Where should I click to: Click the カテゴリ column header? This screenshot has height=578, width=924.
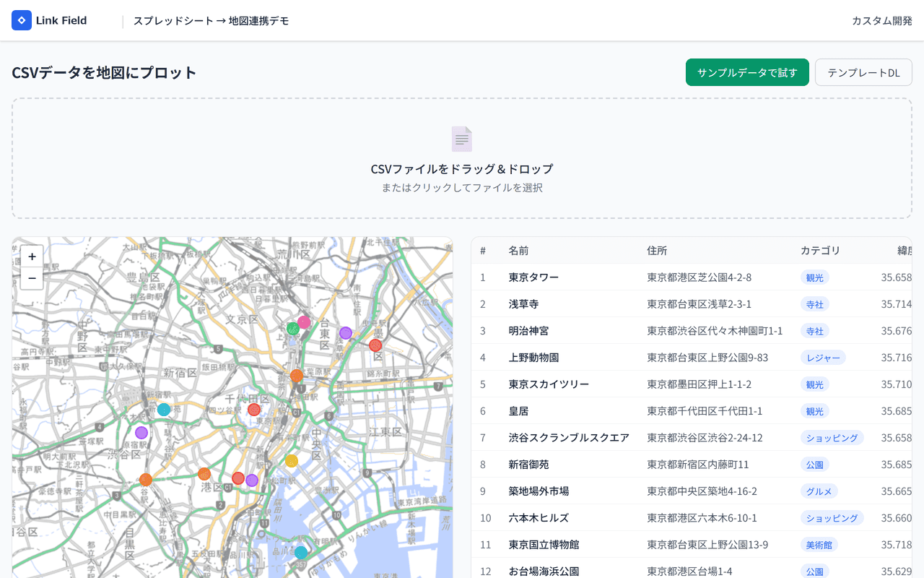(x=821, y=251)
